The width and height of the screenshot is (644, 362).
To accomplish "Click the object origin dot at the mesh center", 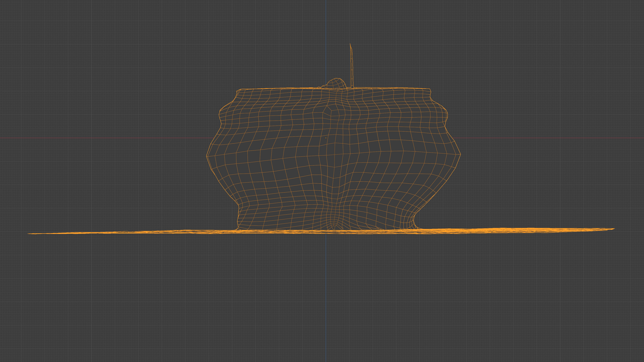I will 326,138.
